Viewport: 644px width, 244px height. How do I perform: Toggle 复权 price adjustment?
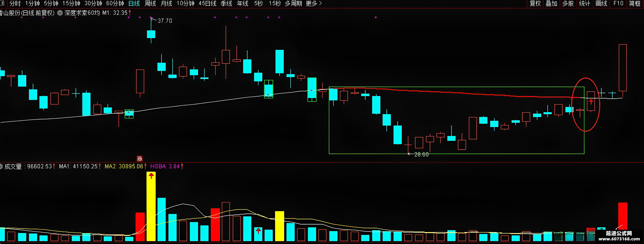point(535,4)
